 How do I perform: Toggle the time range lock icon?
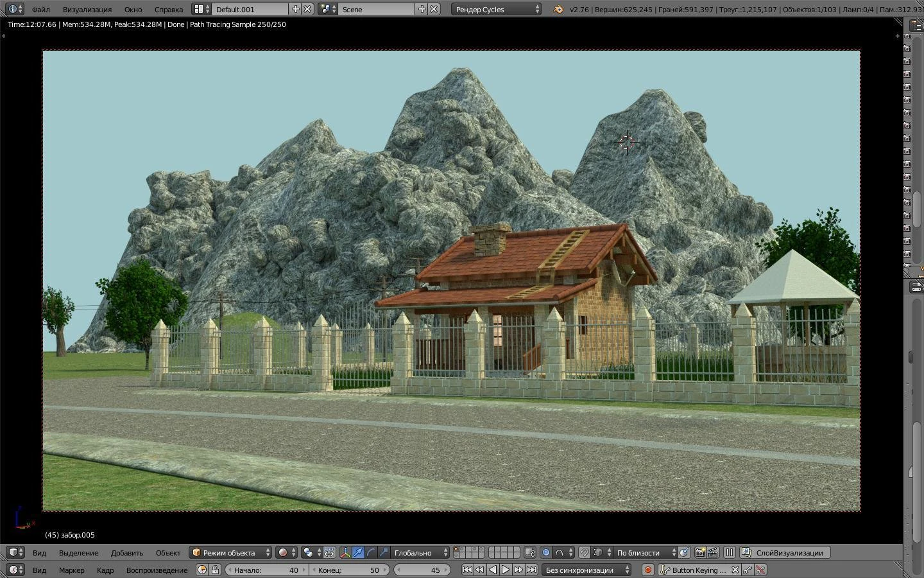tap(215, 570)
